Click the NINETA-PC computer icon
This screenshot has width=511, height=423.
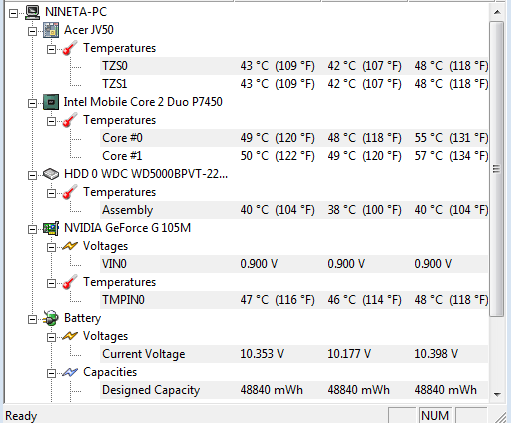click(x=32, y=13)
